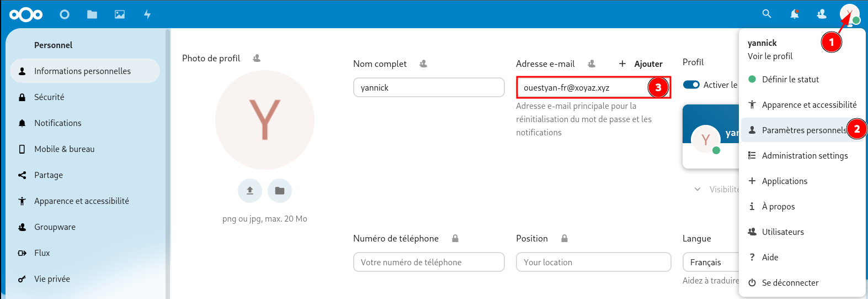Click upload profile picture icon
The image size is (868, 299).
(x=250, y=191)
